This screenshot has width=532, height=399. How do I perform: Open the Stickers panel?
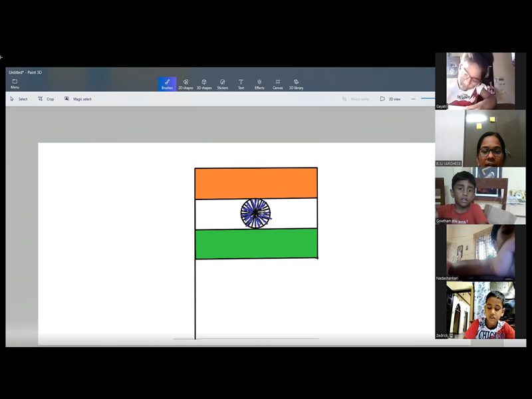222,84
